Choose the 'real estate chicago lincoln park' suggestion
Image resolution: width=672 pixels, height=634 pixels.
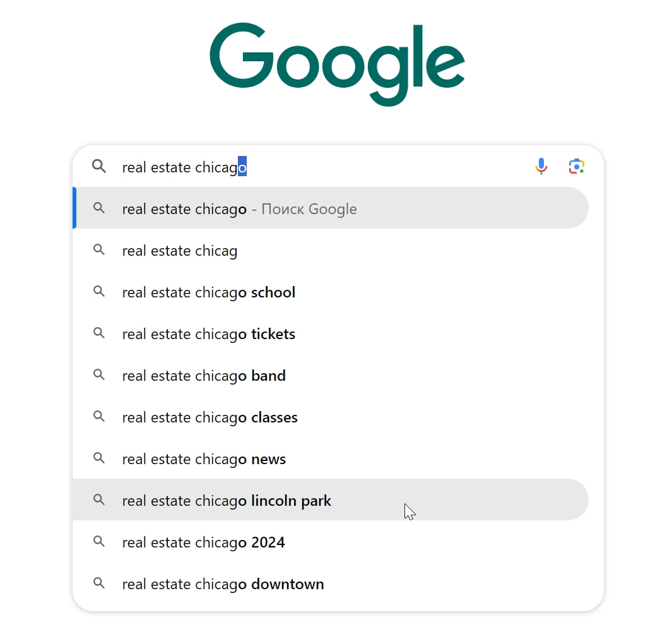pos(227,500)
